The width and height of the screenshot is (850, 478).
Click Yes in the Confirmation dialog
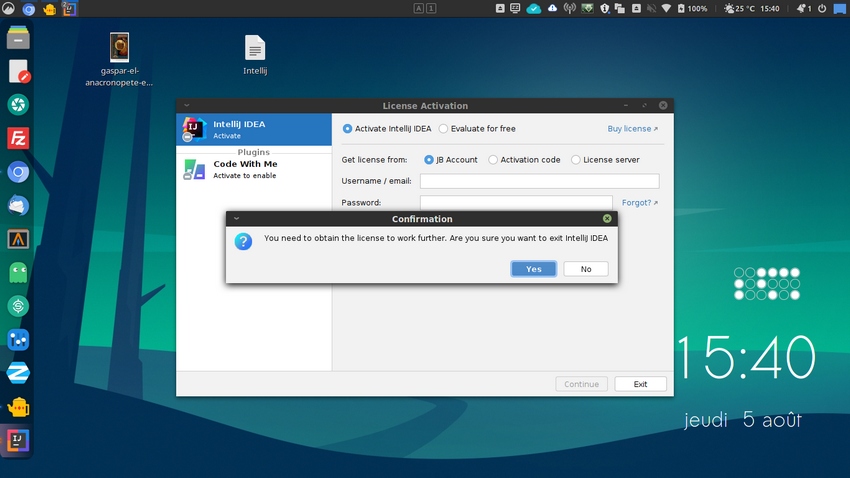click(x=533, y=269)
